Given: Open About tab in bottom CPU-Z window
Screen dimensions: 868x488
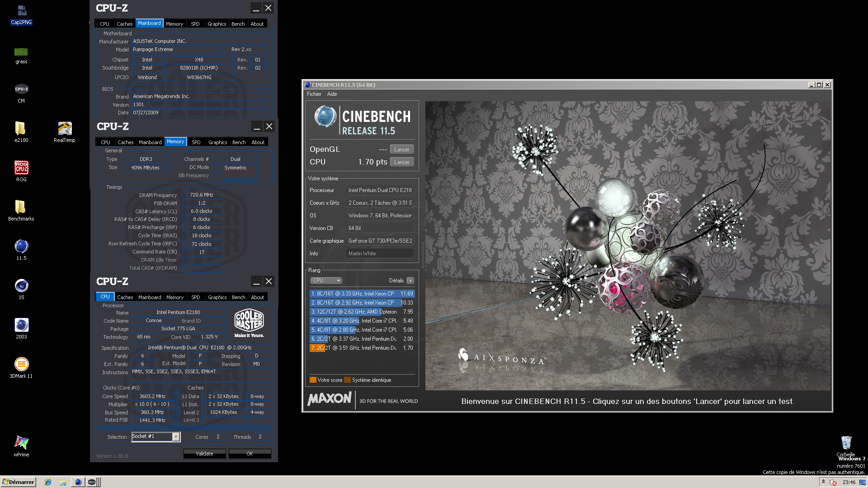Looking at the screenshot, I should click(258, 297).
